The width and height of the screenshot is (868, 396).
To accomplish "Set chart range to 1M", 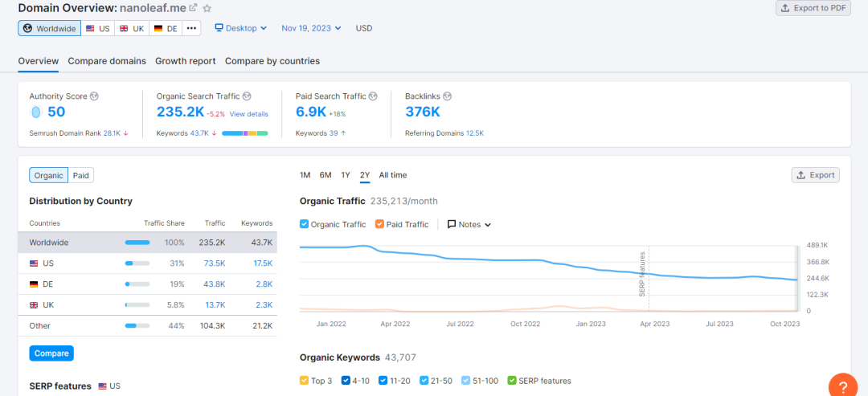I will (305, 175).
